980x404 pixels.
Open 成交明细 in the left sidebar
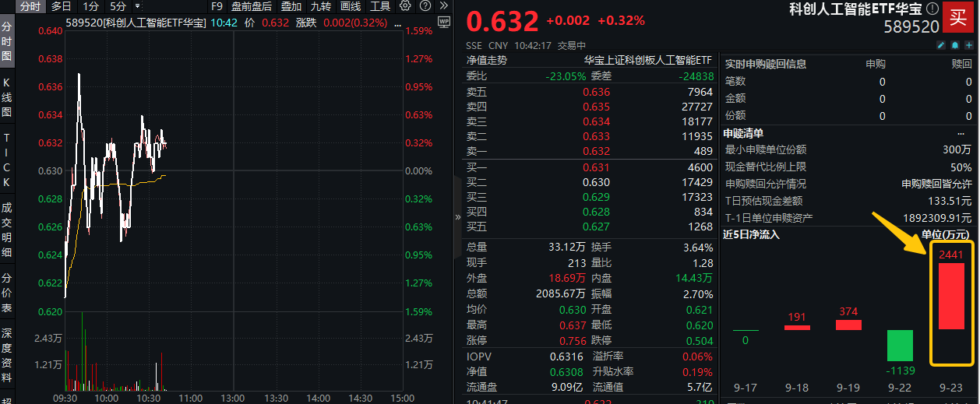pyautogui.click(x=7, y=229)
